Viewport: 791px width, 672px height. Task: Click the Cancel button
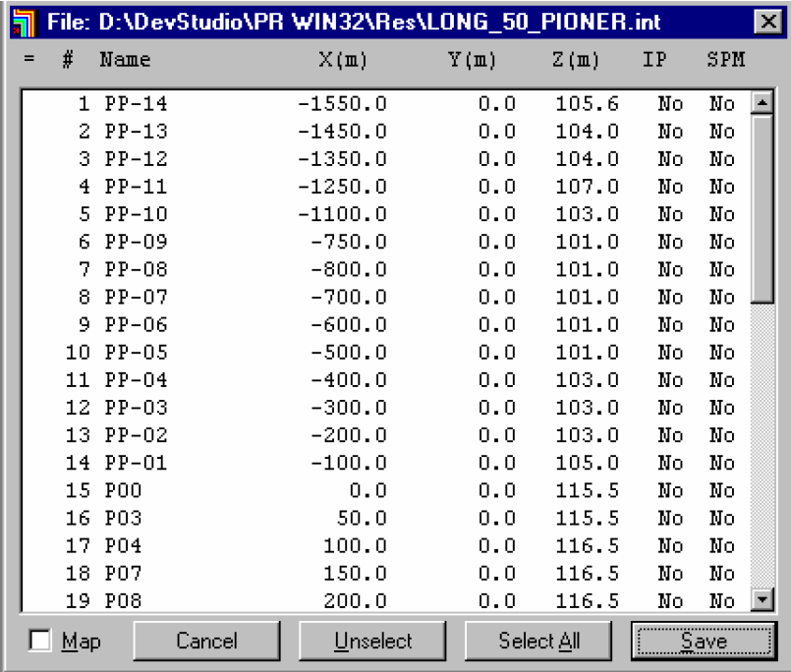[206, 641]
